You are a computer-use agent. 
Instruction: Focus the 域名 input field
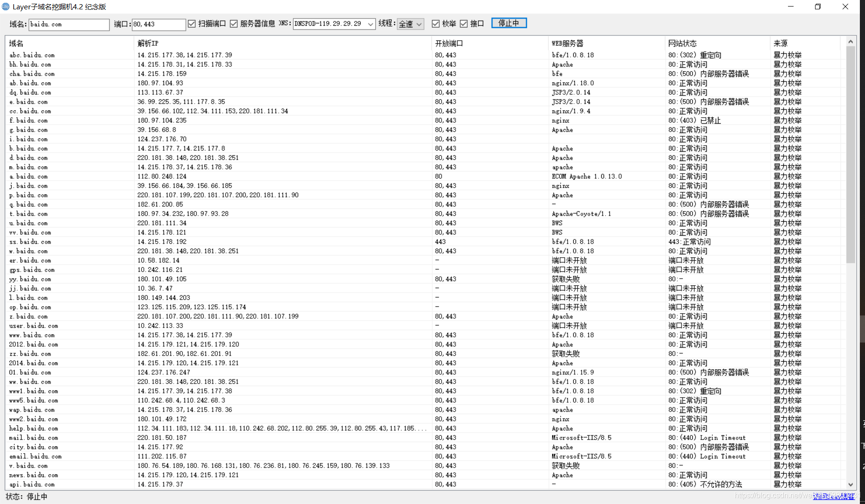tap(69, 24)
